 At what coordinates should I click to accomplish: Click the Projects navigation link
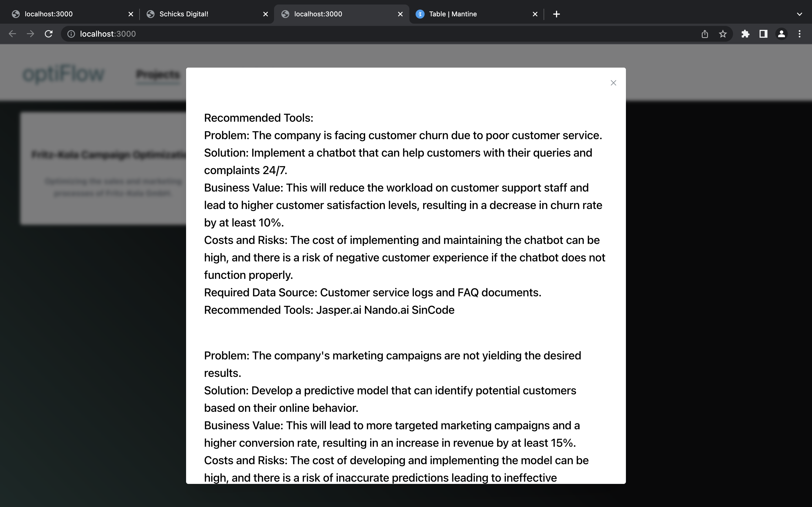[158, 74]
